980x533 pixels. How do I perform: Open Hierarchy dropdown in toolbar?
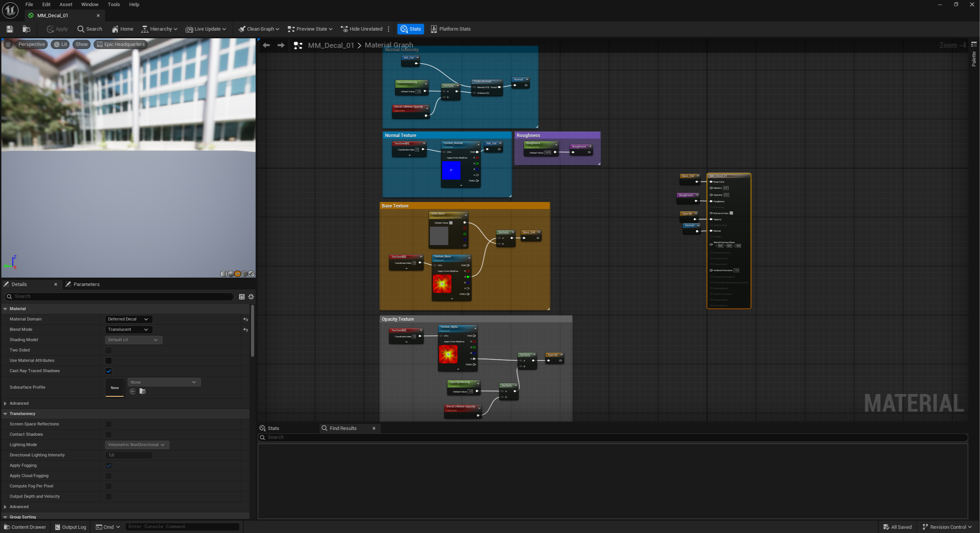tap(159, 29)
